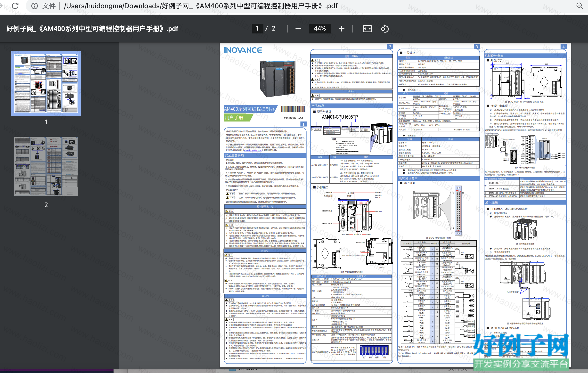Click the current page number field
The image size is (588, 373).
257,29
